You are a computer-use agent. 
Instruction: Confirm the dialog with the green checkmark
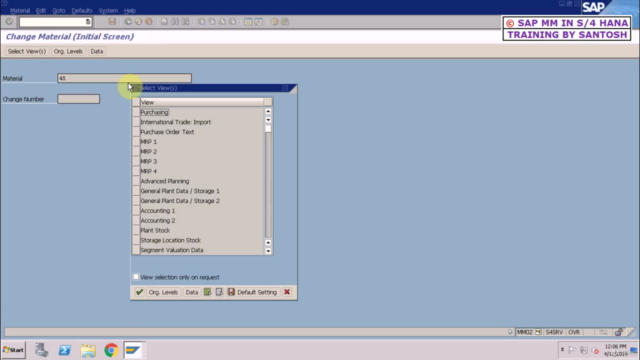point(139,292)
